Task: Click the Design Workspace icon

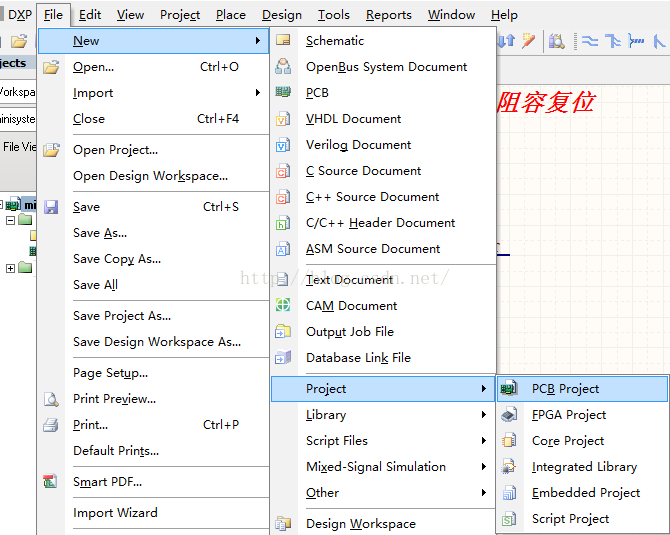Action: (283, 523)
